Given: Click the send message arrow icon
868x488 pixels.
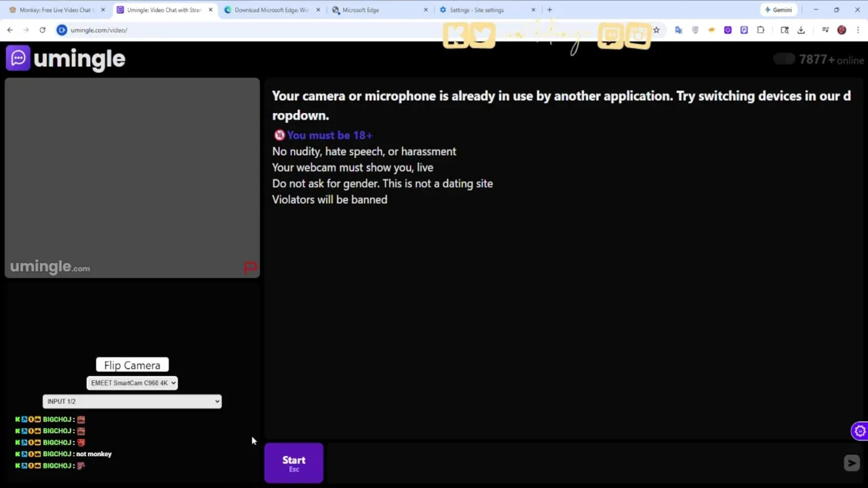Looking at the screenshot, I should pos(852,463).
